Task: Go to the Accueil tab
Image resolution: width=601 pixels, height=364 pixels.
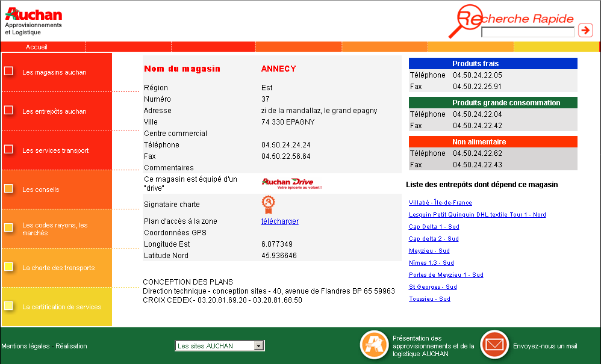Action: (x=36, y=47)
